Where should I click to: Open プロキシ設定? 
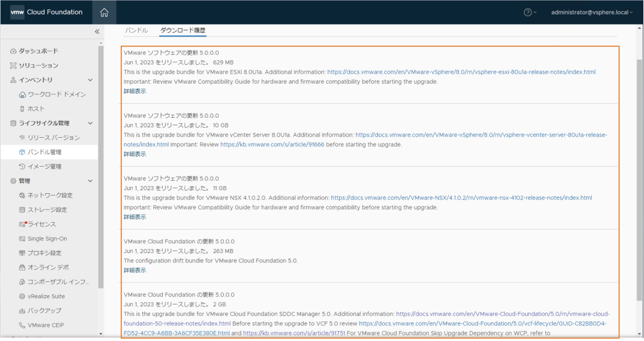(45, 253)
